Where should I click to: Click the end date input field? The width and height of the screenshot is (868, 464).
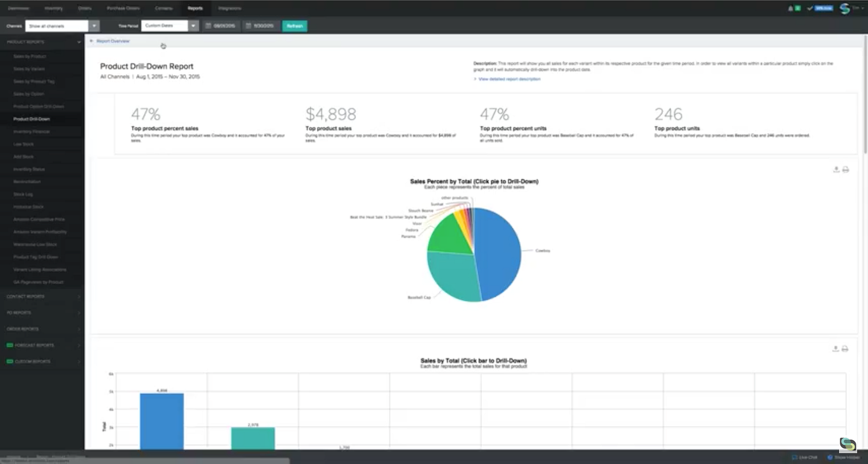tap(261, 26)
